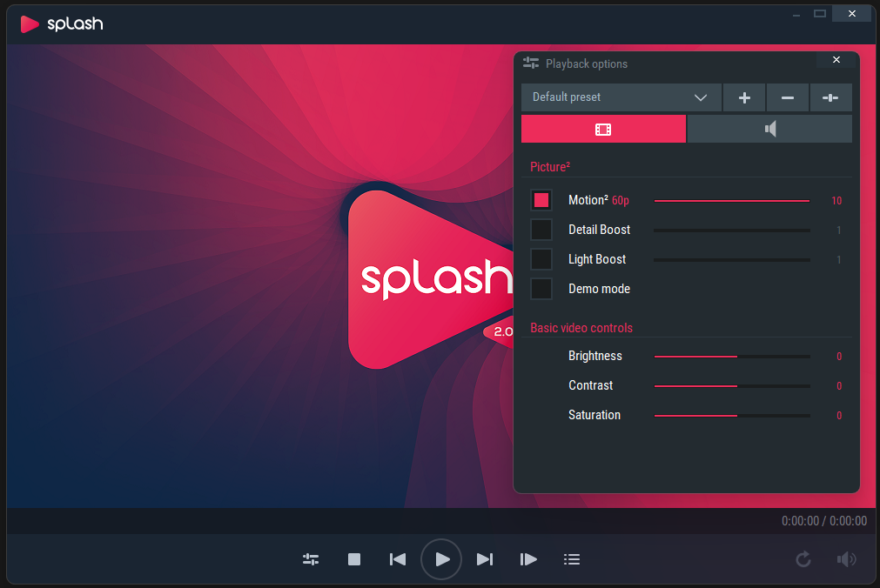Screen dimensions: 880x588
Task: Click the 60p label next to Motion²
Action: tap(620, 200)
